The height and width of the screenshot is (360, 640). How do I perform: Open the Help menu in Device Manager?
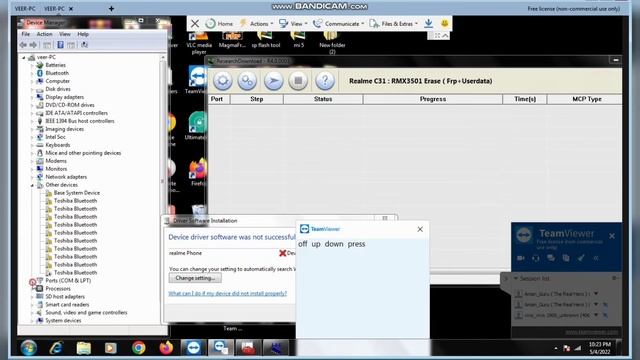(83, 34)
